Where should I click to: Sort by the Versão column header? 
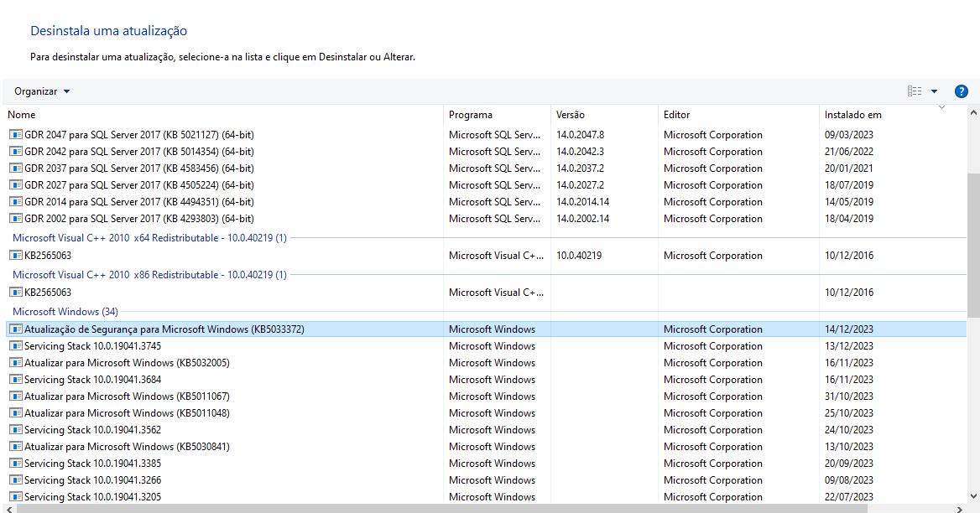pyautogui.click(x=571, y=115)
